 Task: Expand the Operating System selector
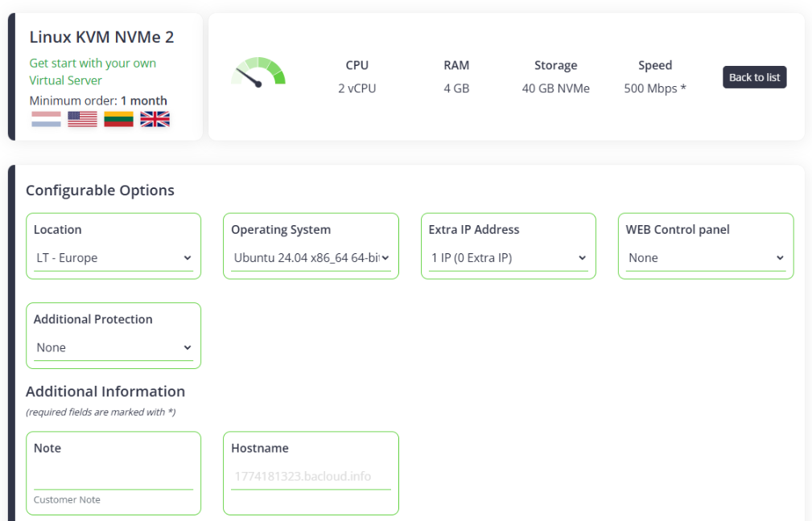pos(311,258)
